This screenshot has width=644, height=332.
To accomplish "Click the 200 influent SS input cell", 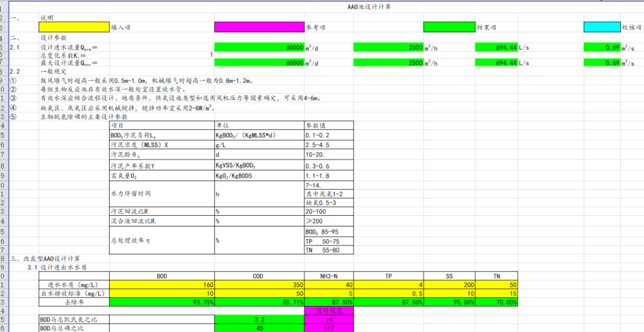I will [449, 285].
